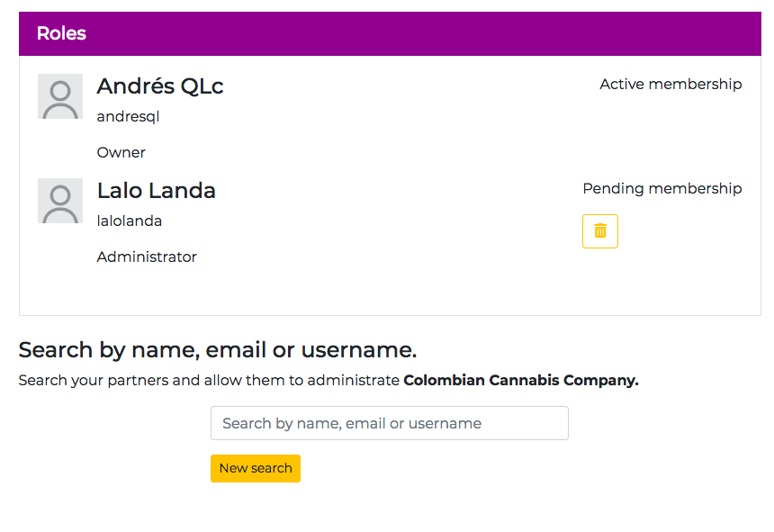
Task: Click the Andrés QLc name heading
Action: (160, 86)
